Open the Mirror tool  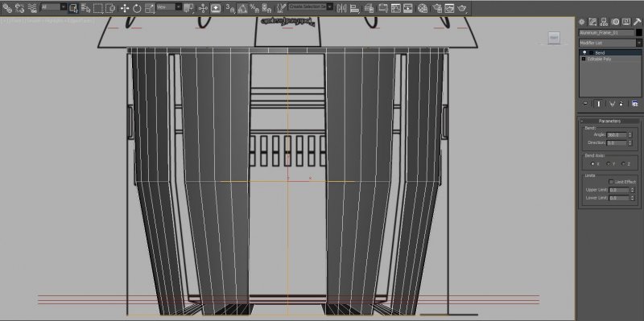(341, 8)
